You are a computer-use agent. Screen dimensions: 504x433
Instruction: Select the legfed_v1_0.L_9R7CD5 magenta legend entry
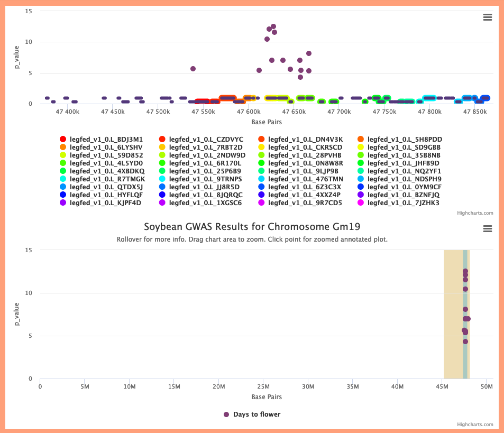[x=300, y=202]
